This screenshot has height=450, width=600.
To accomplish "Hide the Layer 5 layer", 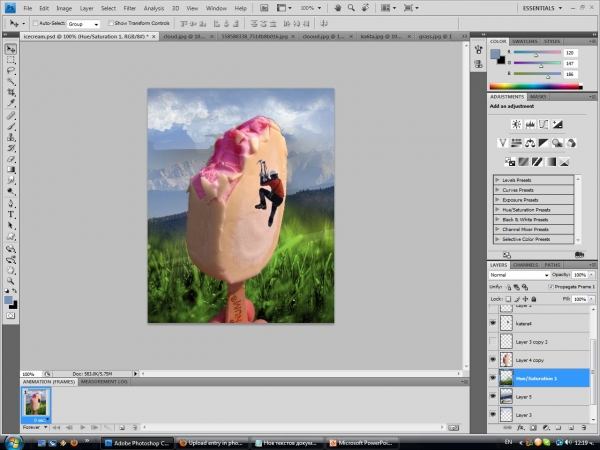I will point(493,396).
